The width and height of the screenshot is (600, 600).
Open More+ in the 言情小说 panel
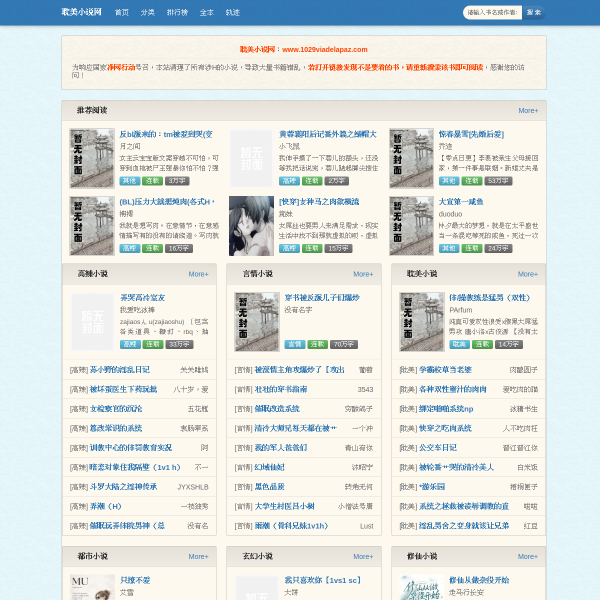[363, 274]
